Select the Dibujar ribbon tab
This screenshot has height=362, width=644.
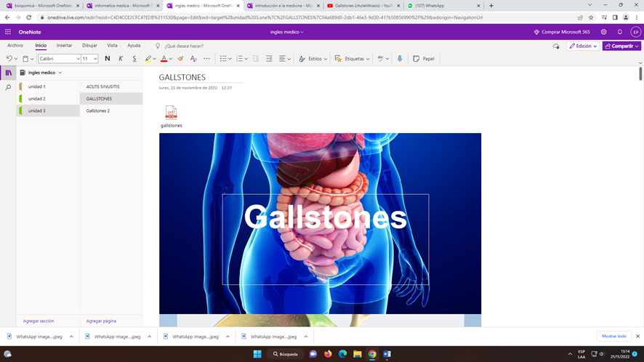(89, 46)
